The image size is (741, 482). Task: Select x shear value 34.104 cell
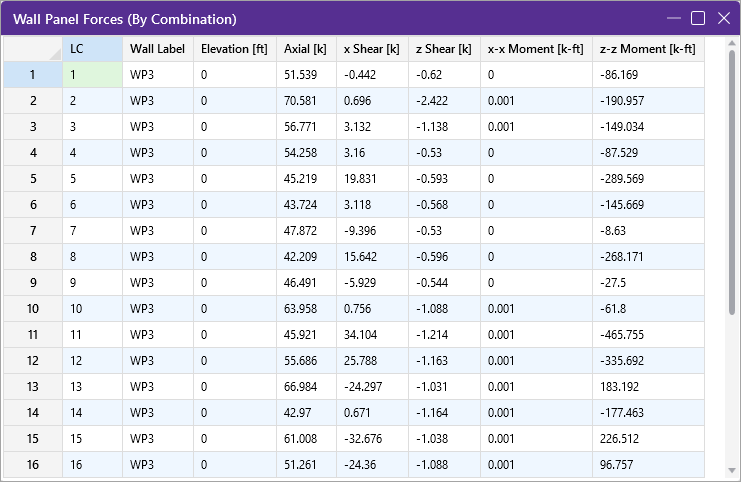point(371,335)
